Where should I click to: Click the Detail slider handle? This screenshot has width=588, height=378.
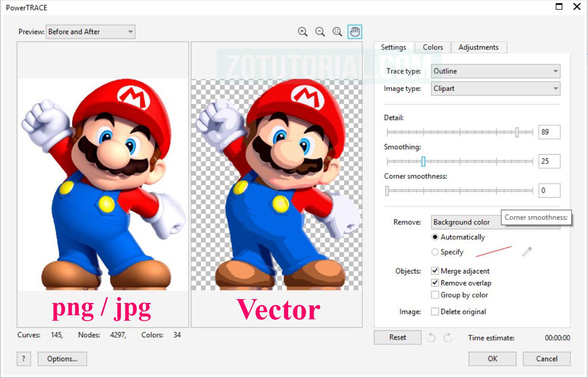517,132
